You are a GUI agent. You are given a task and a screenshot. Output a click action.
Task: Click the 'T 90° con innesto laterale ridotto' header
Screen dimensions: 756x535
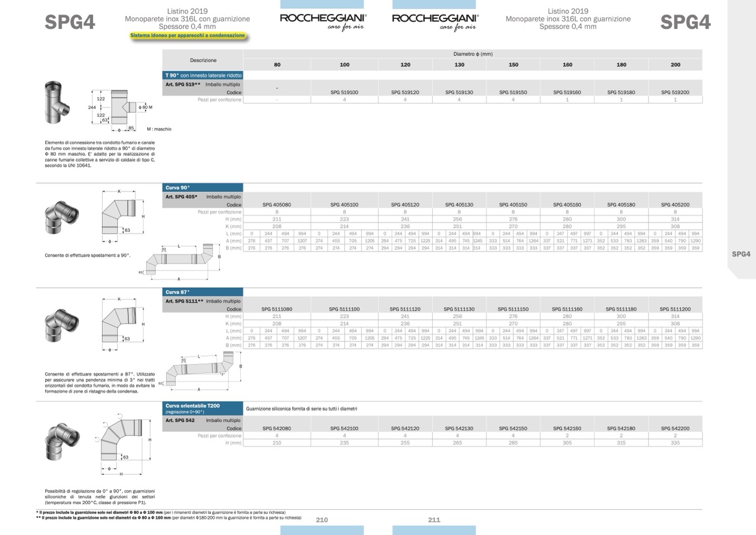tap(203, 75)
